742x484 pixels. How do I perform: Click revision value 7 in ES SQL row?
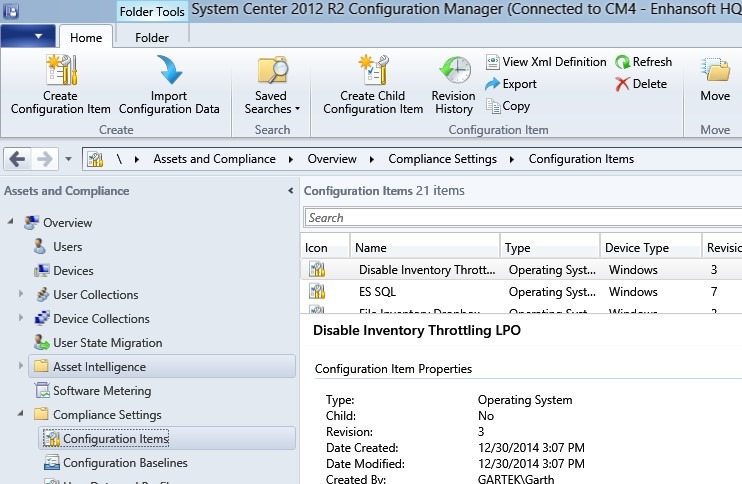point(714,291)
